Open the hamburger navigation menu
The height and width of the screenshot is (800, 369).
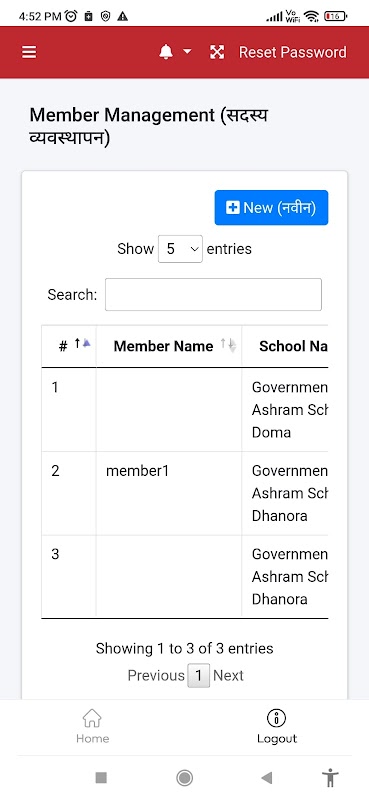[29, 52]
